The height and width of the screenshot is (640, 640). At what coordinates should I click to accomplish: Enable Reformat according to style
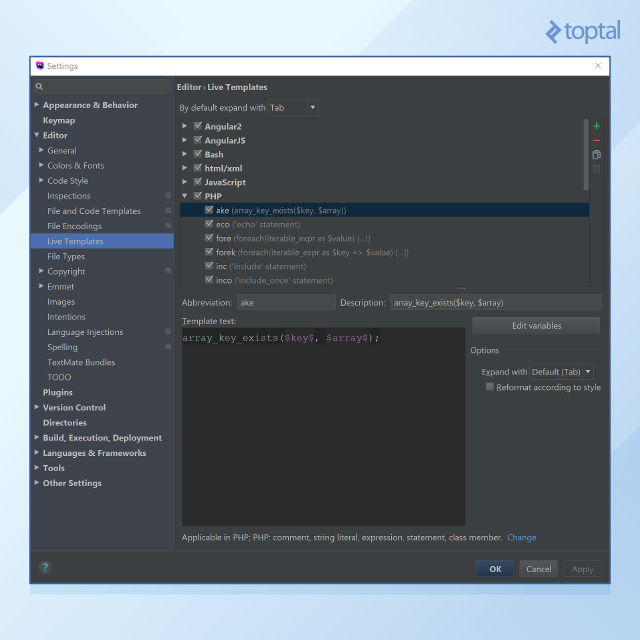coord(490,387)
